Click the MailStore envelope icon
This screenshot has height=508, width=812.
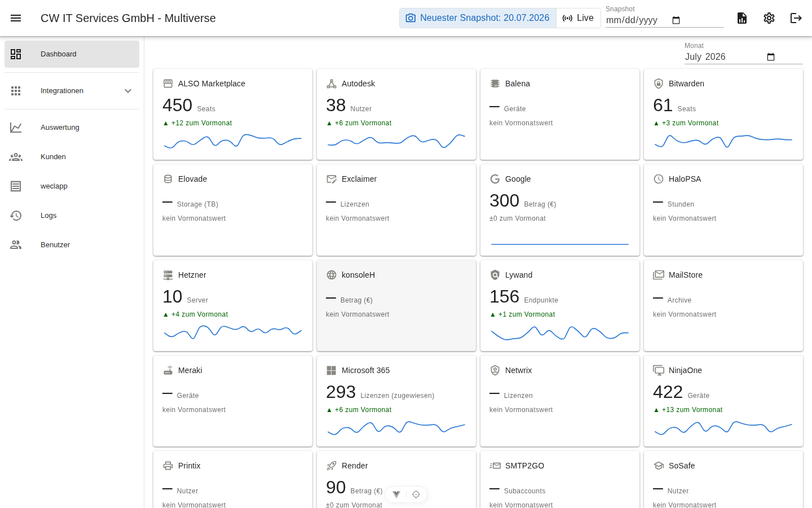659,275
